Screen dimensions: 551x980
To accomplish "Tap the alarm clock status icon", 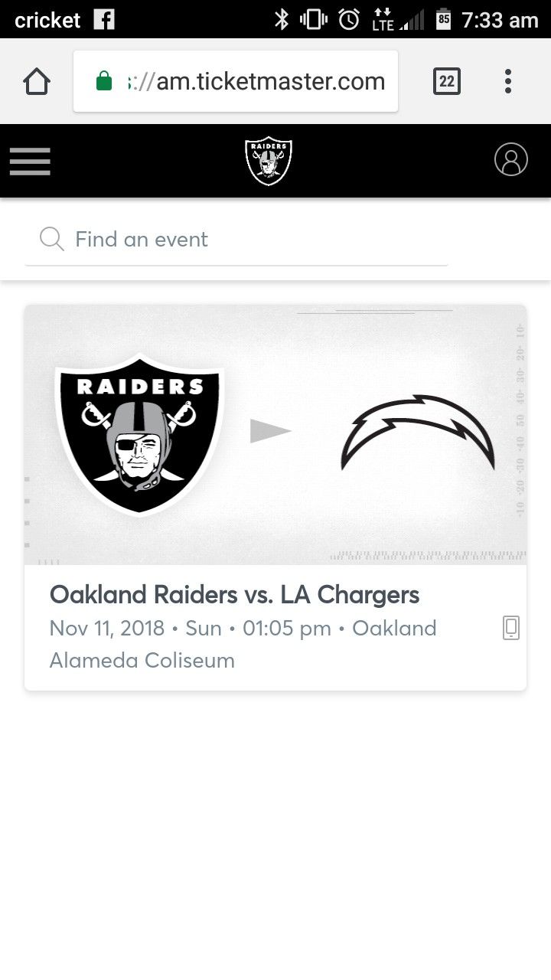I will 349,19.
